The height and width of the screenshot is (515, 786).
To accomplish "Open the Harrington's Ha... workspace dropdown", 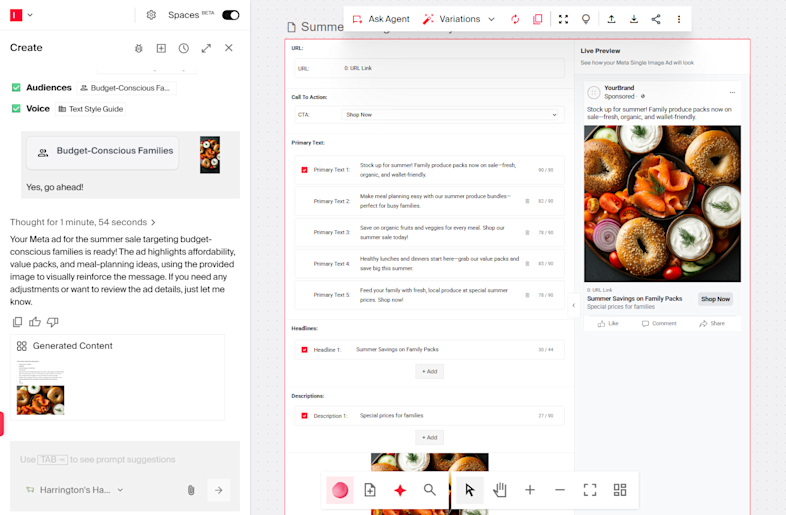I will coord(75,490).
